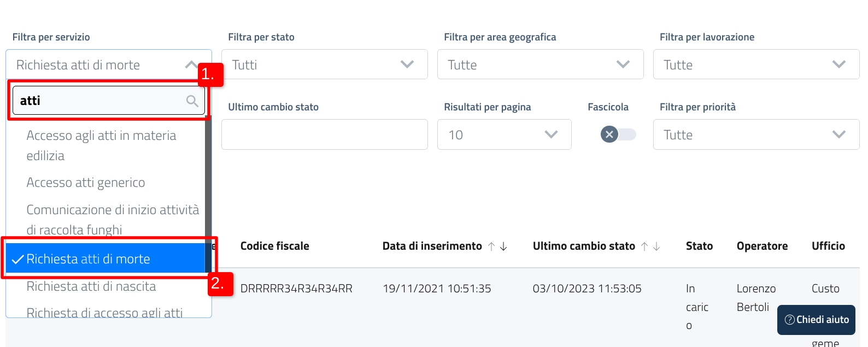Click the search magnifier icon in service filter
This screenshot has height=347, width=868.
click(192, 101)
